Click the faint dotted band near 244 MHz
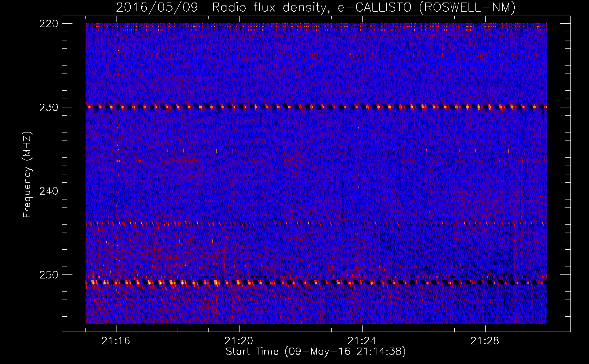 (x=316, y=223)
